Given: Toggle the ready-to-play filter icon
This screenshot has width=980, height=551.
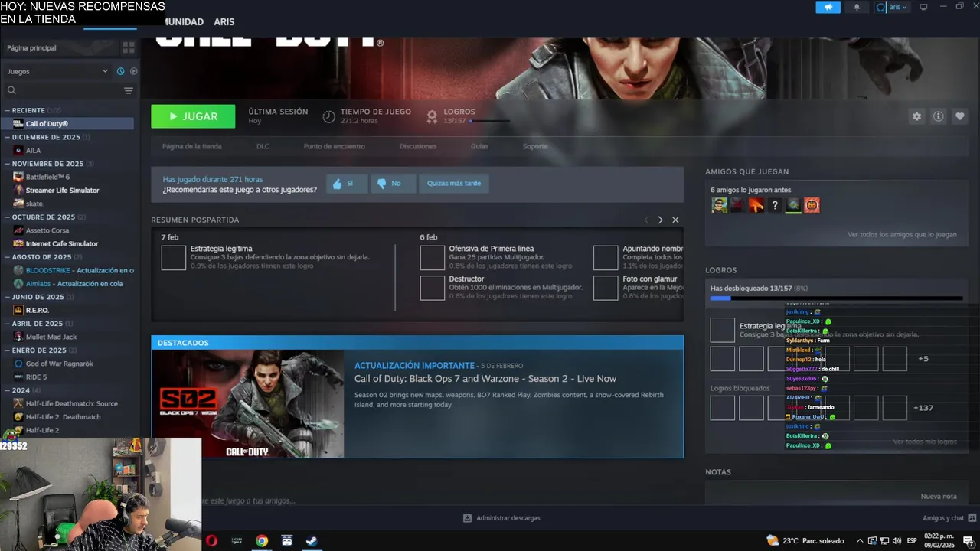Looking at the screenshot, I should [133, 71].
